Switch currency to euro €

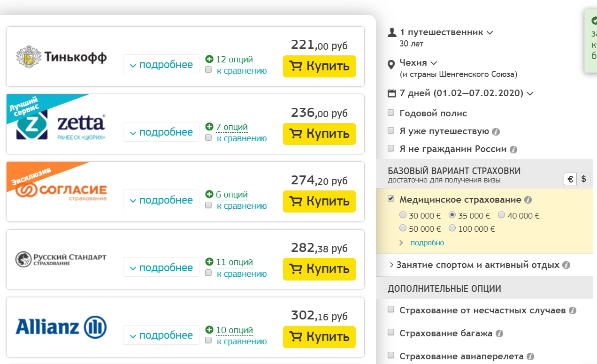(x=570, y=179)
